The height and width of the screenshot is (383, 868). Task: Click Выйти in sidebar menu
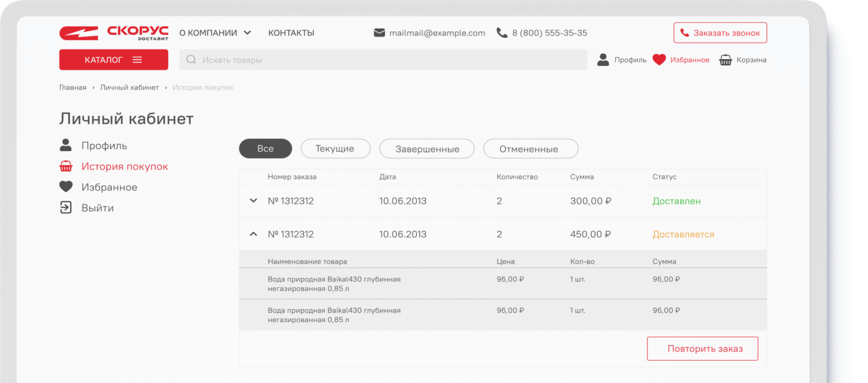tap(98, 208)
